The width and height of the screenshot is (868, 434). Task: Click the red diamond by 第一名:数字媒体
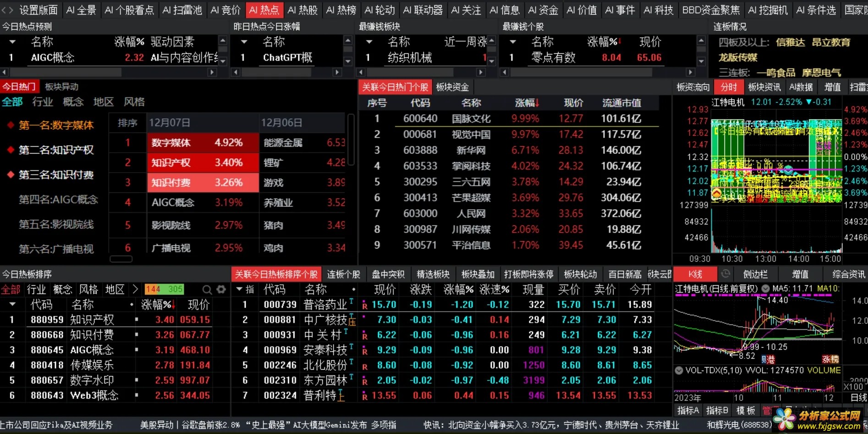pyautogui.click(x=10, y=125)
